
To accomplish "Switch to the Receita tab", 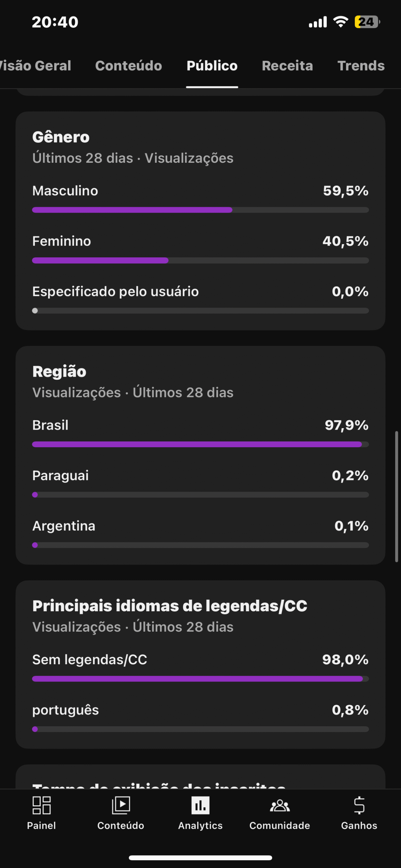I will coord(287,66).
